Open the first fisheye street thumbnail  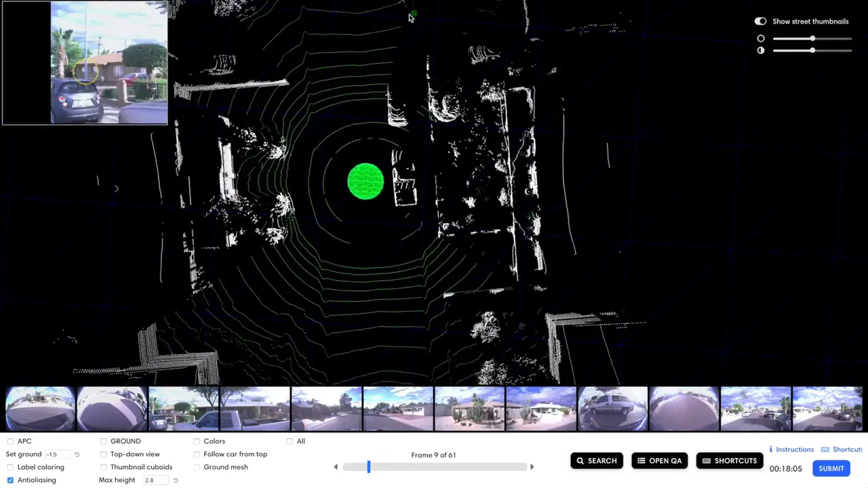40,409
